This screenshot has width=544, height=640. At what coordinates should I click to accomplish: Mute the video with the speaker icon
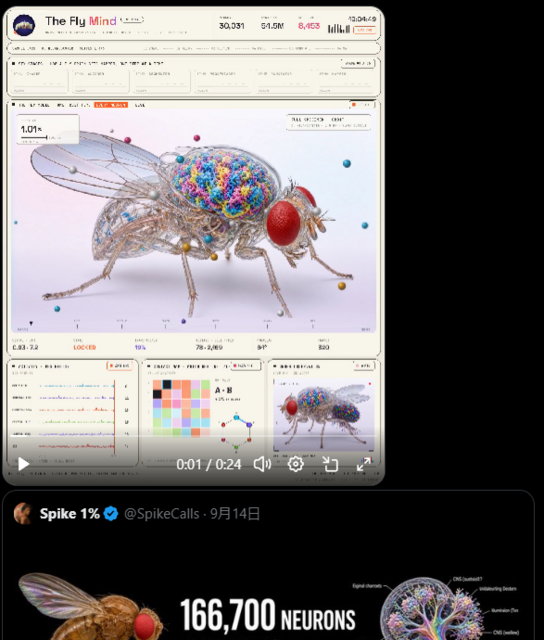coord(262,464)
